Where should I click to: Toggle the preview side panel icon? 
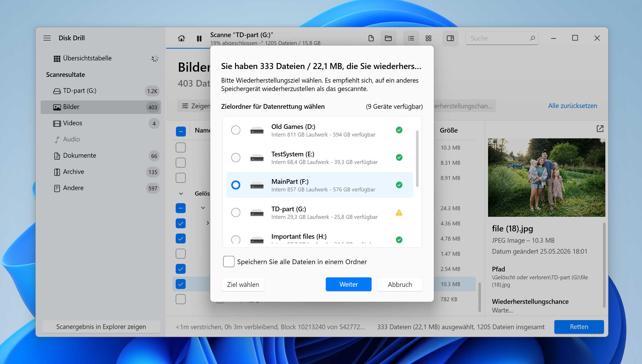point(450,38)
